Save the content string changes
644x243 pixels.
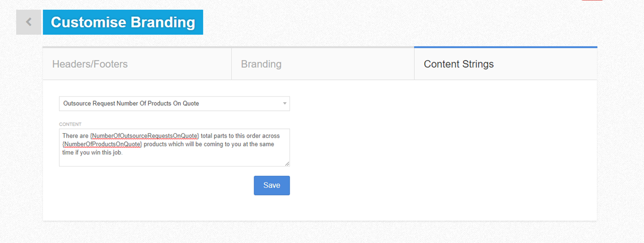[x=272, y=186]
